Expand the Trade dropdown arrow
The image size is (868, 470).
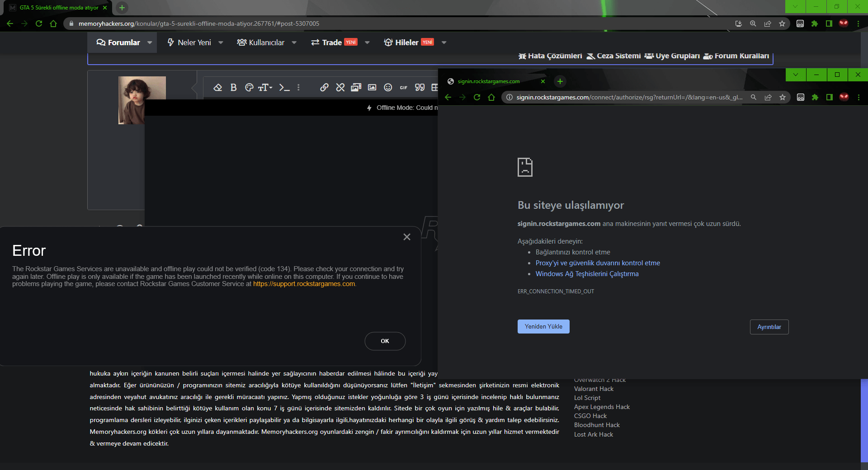tap(367, 42)
